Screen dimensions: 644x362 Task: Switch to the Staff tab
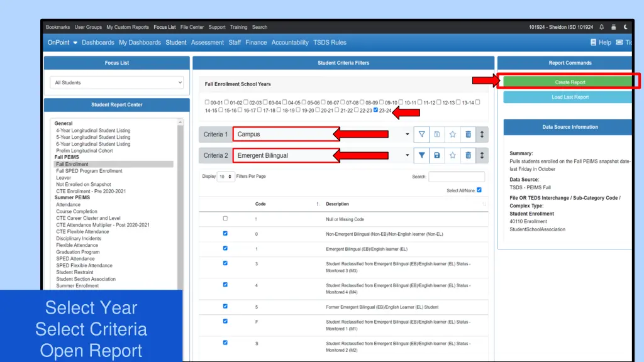coord(235,42)
